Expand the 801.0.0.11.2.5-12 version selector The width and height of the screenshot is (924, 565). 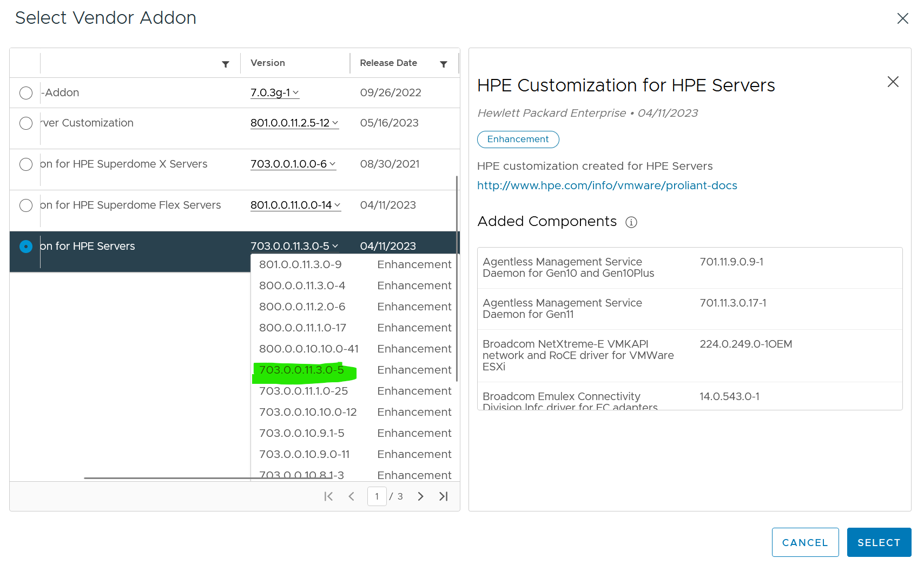point(294,123)
